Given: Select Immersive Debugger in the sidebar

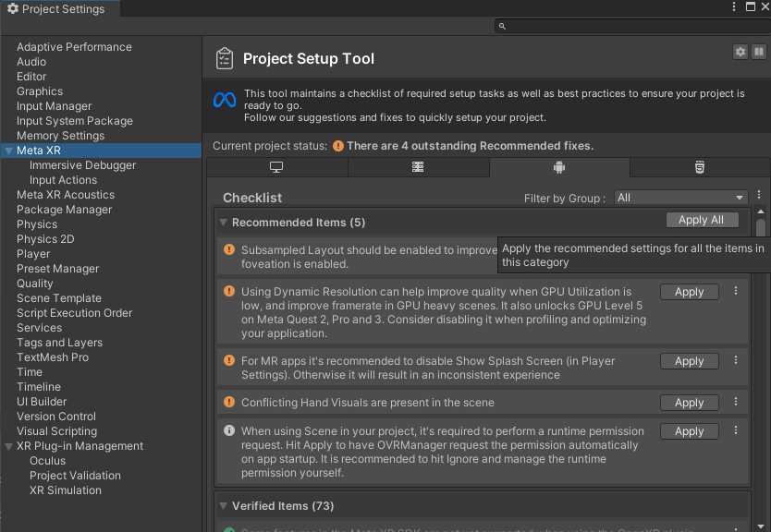Looking at the screenshot, I should coord(82,165).
